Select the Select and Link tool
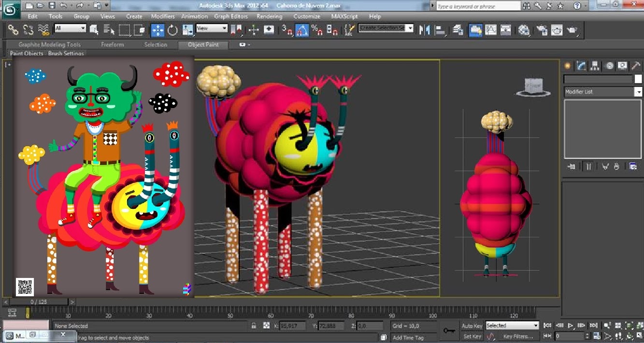Screen dimensions: 644x343 [x=14, y=30]
